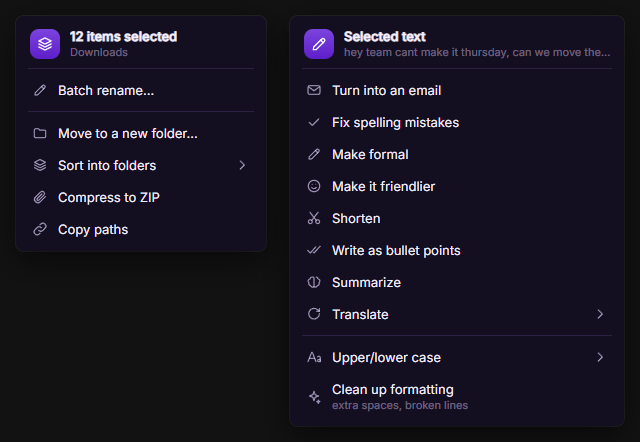This screenshot has height=442, width=640.
Task: Click the purple pencil header icon
Action: click(x=319, y=44)
